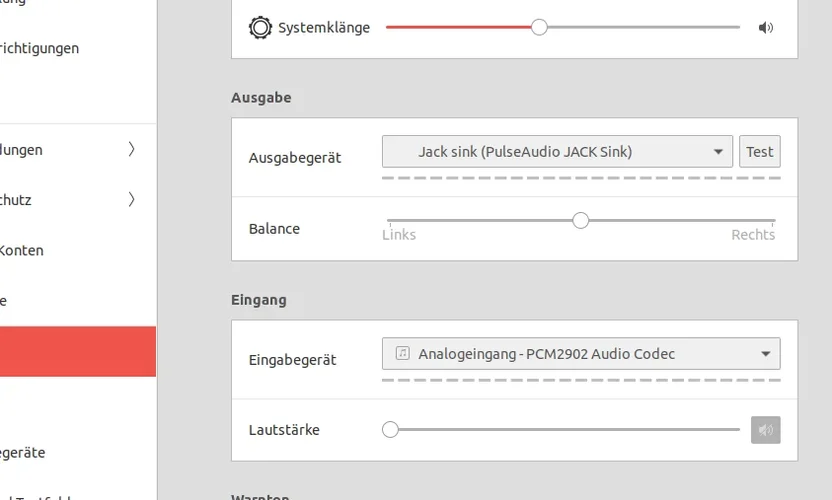The height and width of the screenshot is (500, 832).
Task: Select the red highlighted sidebar entry
Action: [78, 351]
